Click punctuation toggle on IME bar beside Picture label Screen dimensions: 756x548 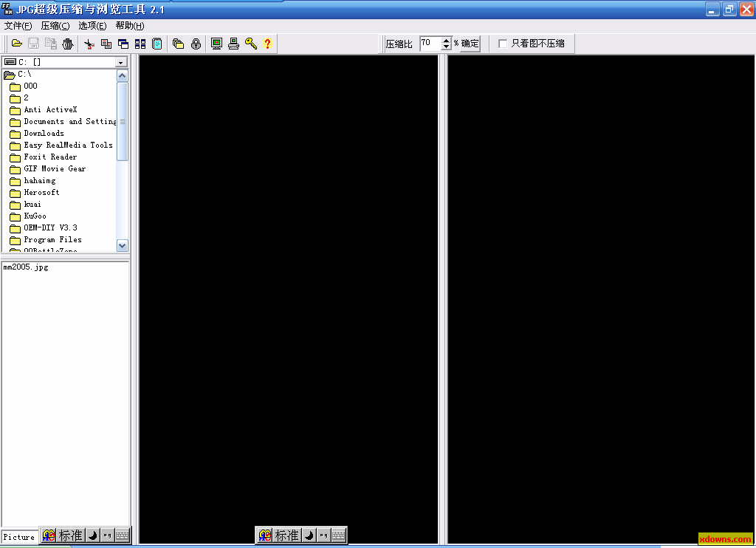coord(107,535)
